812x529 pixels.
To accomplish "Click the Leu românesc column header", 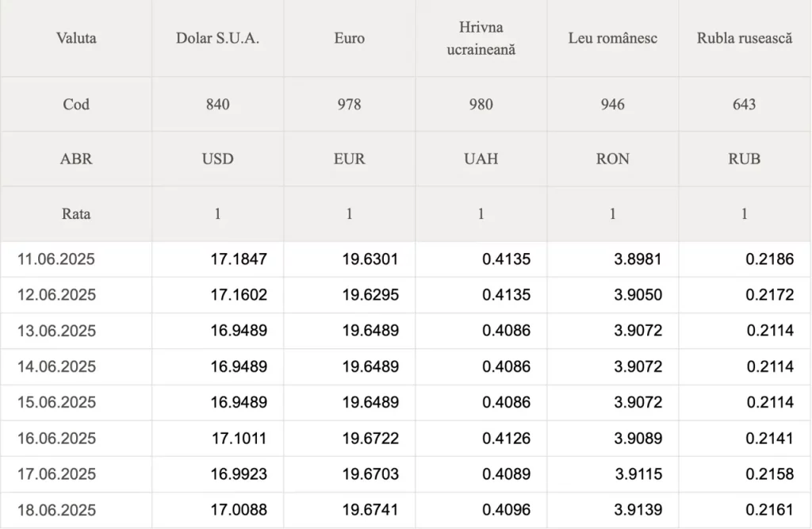I will click(x=613, y=38).
